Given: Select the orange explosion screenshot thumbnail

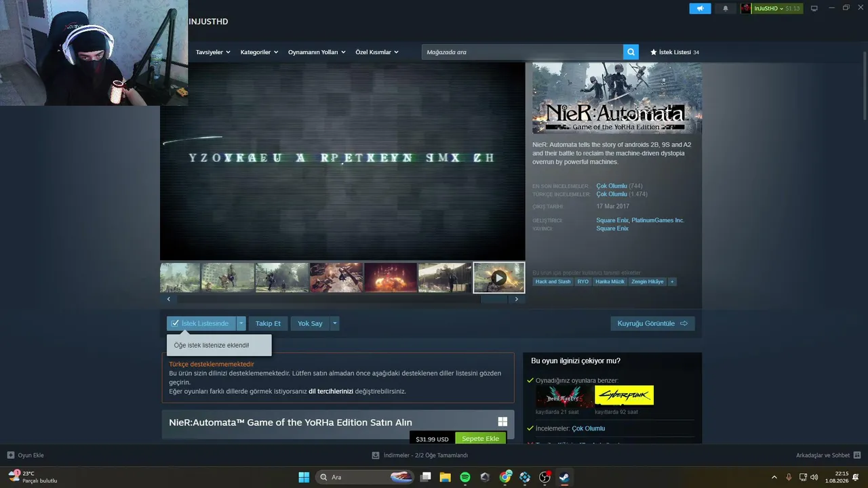Looking at the screenshot, I should (x=391, y=277).
